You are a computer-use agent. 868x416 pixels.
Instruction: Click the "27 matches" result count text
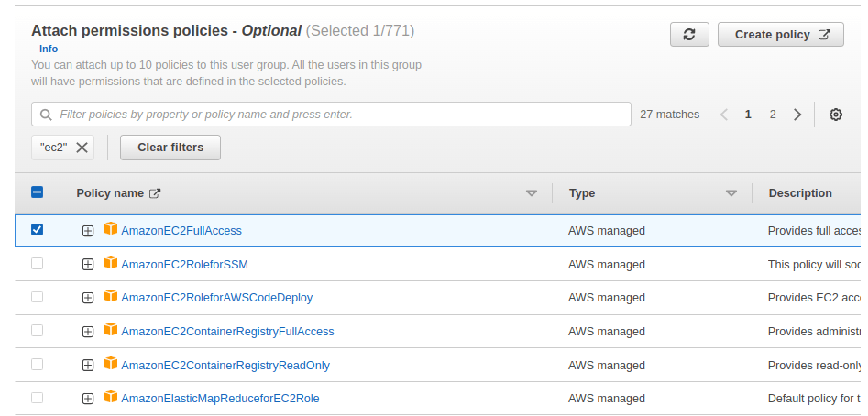click(670, 115)
